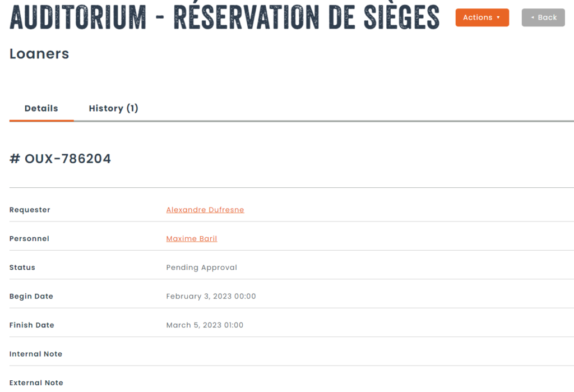Click the Pending Approval status value
Screen dimensions: 574x392
(202, 268)
